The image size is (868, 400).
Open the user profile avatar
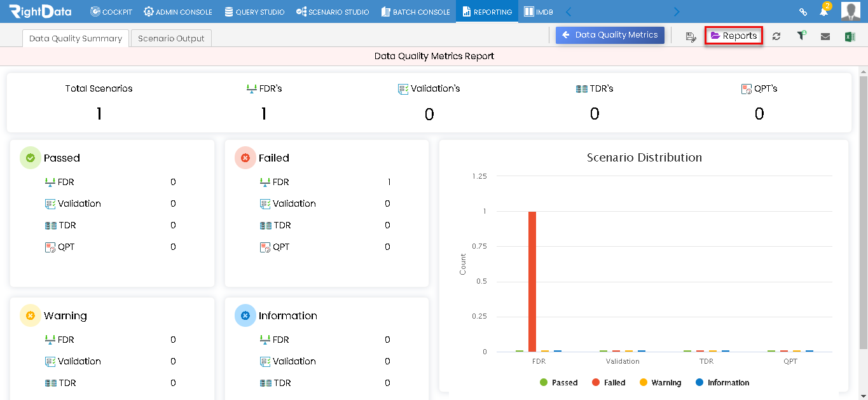coord(851,11)
